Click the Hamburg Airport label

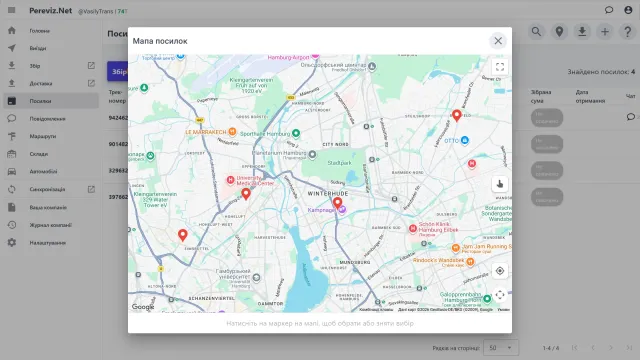coord(289,58)
